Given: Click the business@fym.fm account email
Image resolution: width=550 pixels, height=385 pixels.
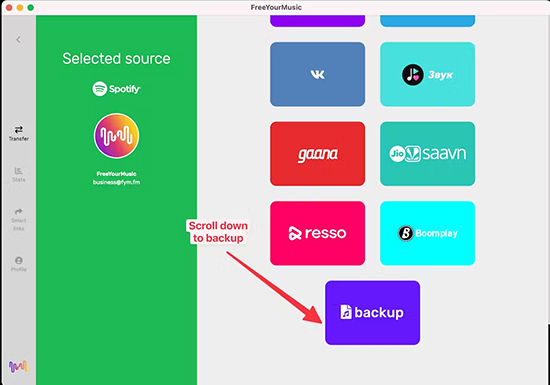Looking at the screenshot, I should click(116, 182).
